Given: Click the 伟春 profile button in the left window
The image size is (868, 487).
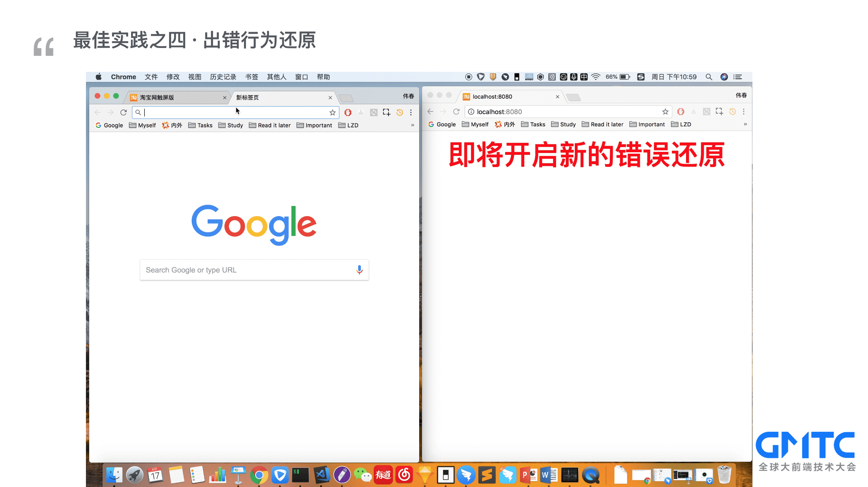Looking at the screenshot, I should (409, 96).
